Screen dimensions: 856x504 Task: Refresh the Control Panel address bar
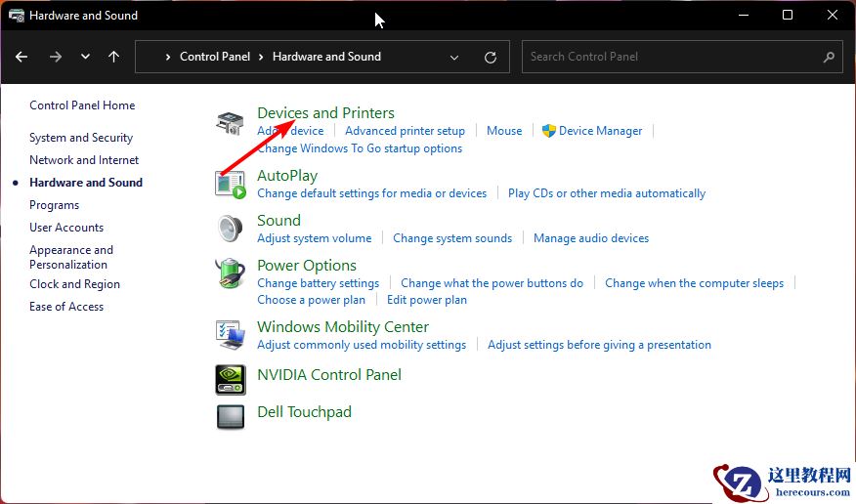tap(491, 57)
